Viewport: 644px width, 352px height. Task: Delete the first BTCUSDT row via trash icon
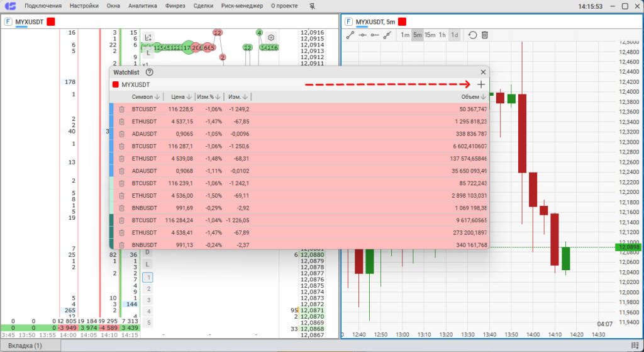click(122, 109)
